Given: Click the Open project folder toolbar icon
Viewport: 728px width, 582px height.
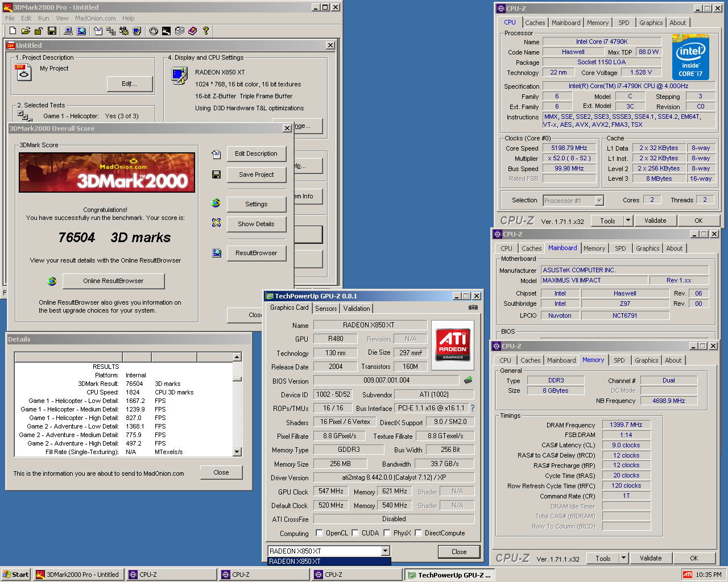Looking at the screenshot, I should click(26, 31).
